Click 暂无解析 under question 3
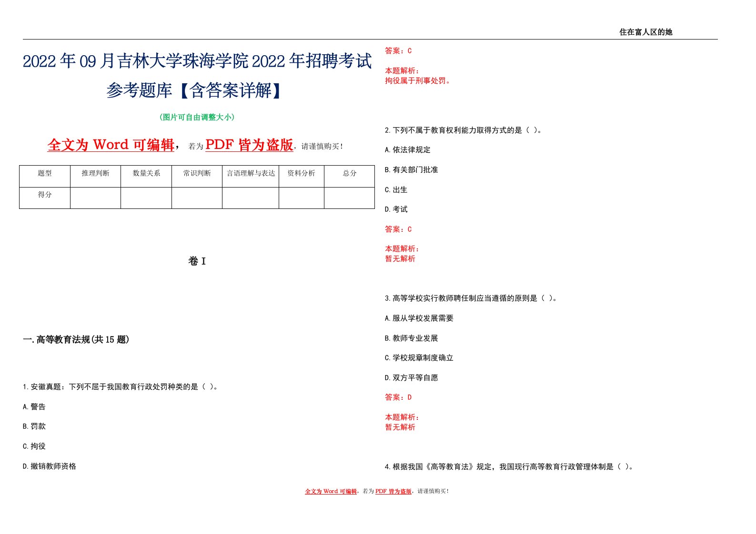The image size is (756, 534). 400,427
